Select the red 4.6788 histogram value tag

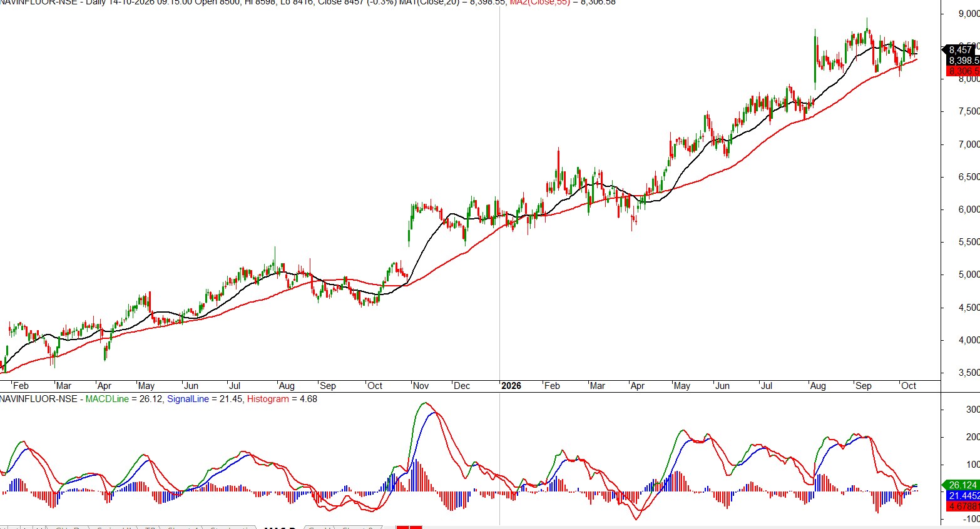964,506
